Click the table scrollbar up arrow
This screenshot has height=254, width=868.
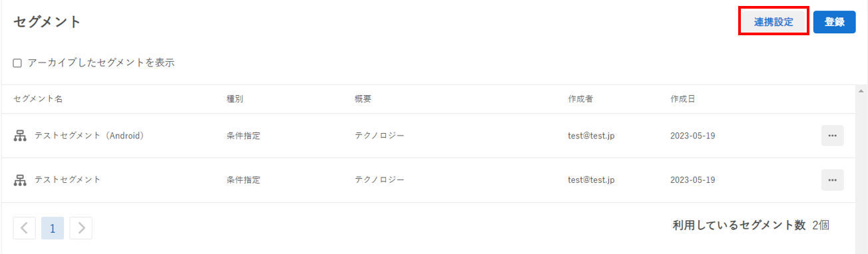point(861,90)
